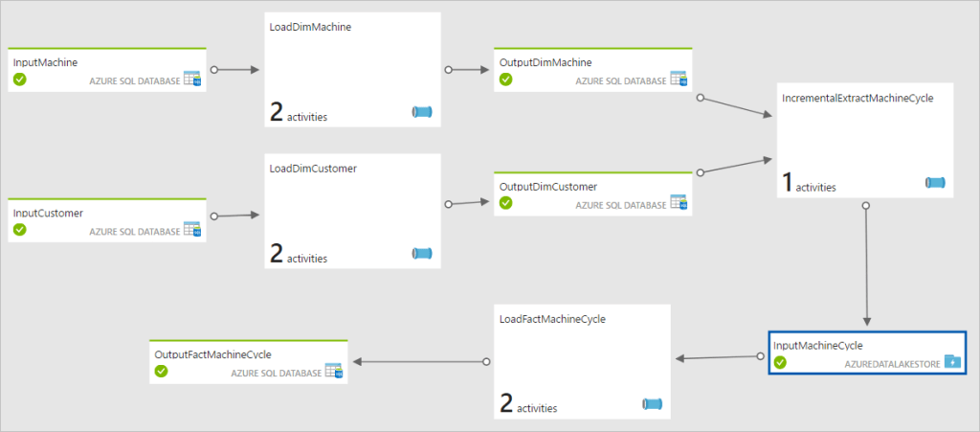Image resolution: width=980 pixels, height=432 pixels.
Task: Click the LoadDimCustomer pipeline icon
Action: 422,254
